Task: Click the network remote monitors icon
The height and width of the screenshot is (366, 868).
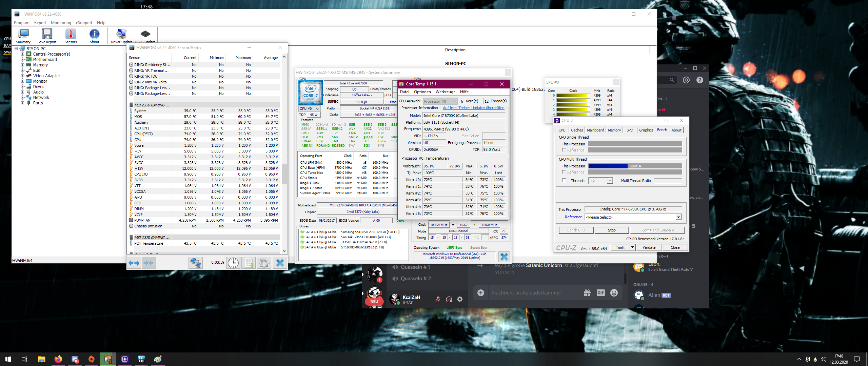Action: pos(196,263)
